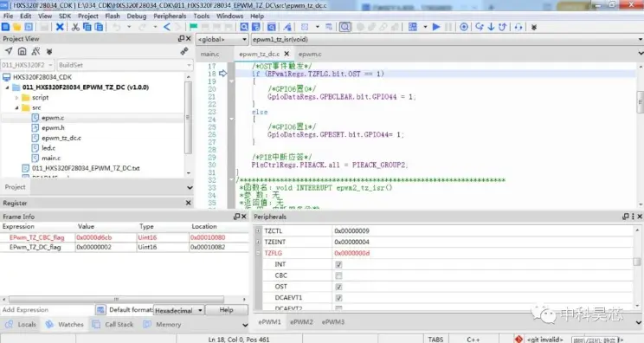The height and width of the screenshot is (343, 644).
Task: Click the Step Into down-arrow icon
Action: pos(491,27)
